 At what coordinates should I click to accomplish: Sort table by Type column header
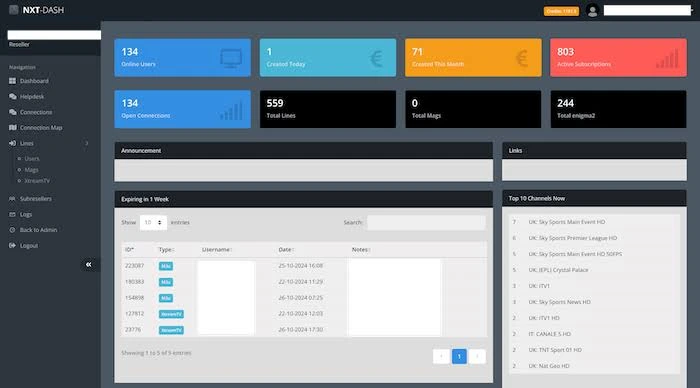click(166, 250)
